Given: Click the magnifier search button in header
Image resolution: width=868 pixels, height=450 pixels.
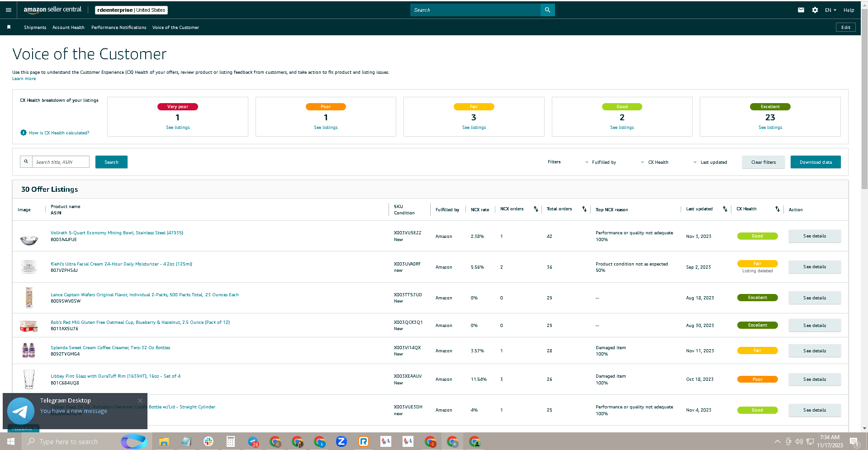Looking at the screenshot, I should pos(547,9).
